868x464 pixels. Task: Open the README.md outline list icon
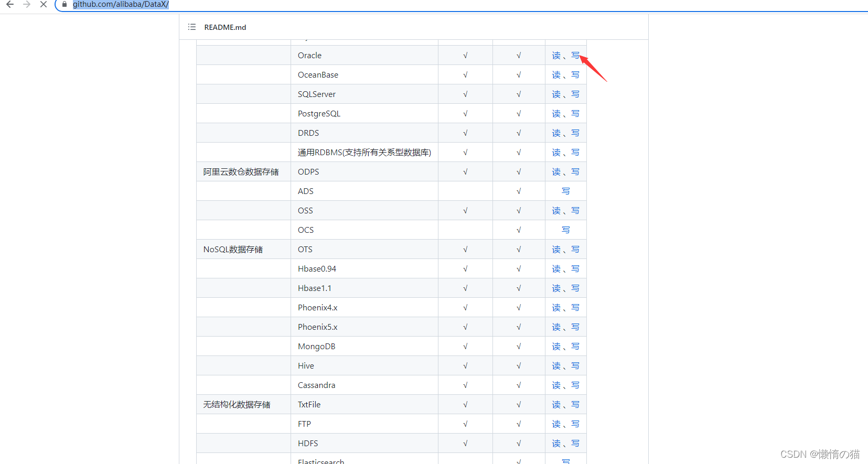192,27
